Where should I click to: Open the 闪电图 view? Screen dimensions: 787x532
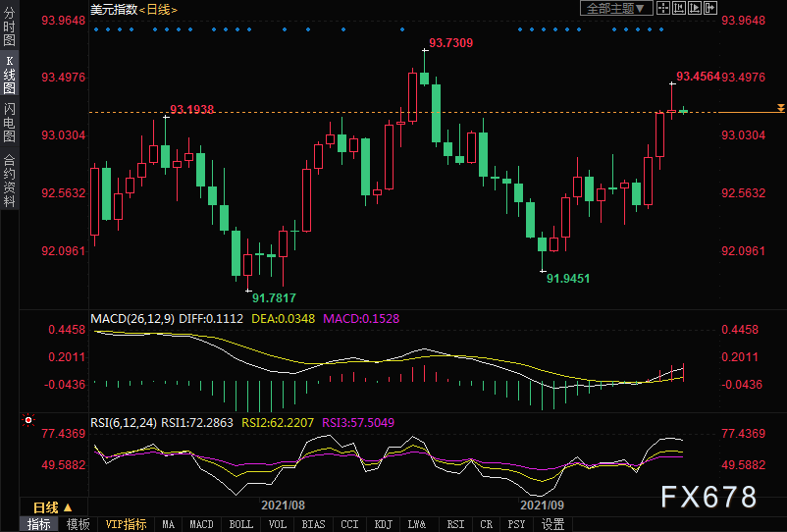[9, 123]
